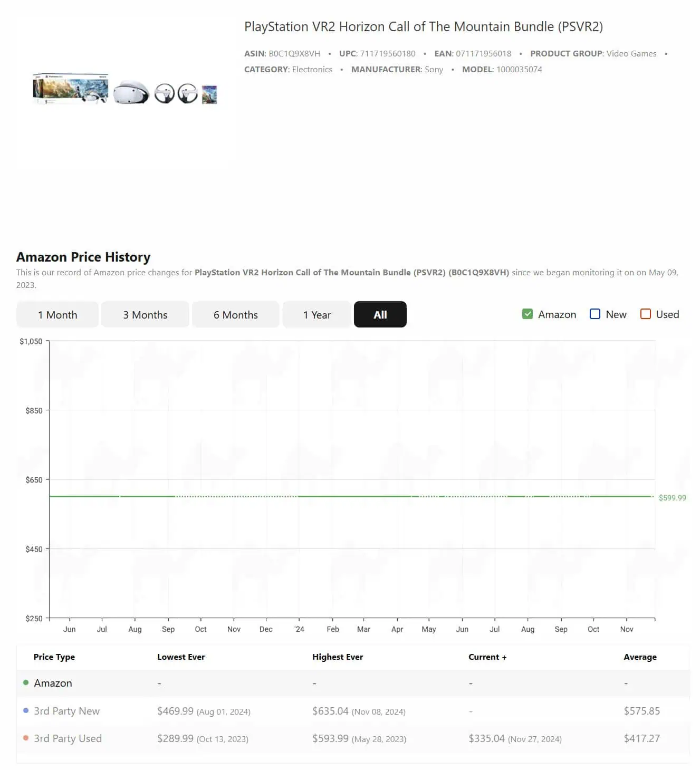This screenshot has width=700, height=770.
Task: Show 6 Months of price history
Action: pyautogui.click(x=235, y=315)
